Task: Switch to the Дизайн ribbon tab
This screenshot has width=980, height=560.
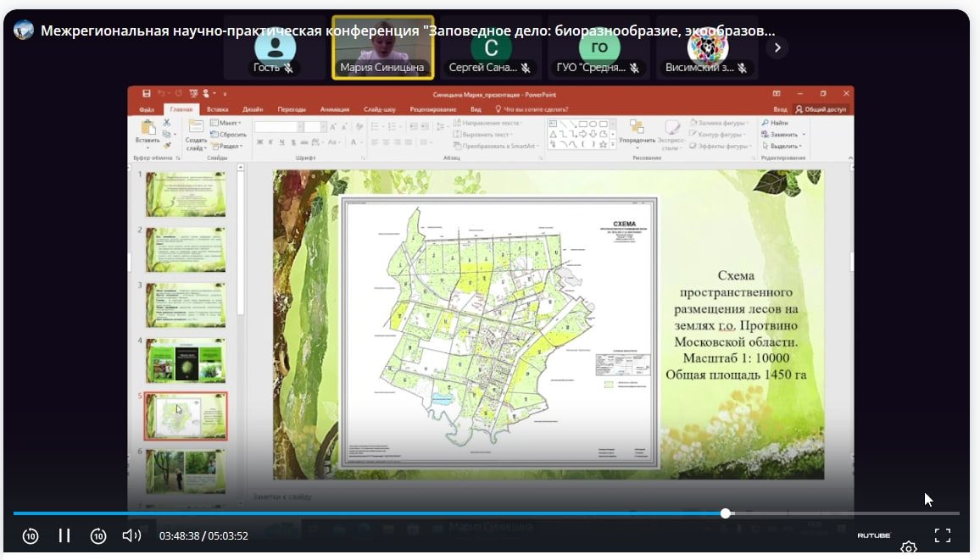Action: 253,109
